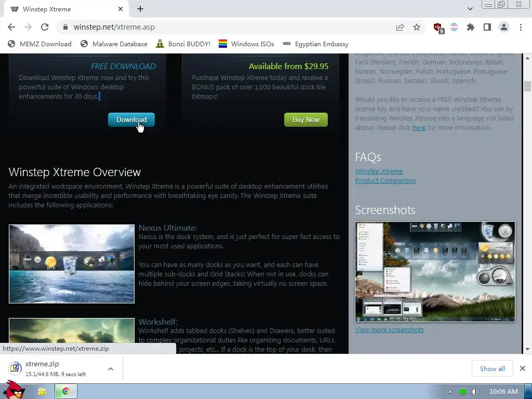
Task: Click the page scrollbar down arrow
Action: coord(527,350)
